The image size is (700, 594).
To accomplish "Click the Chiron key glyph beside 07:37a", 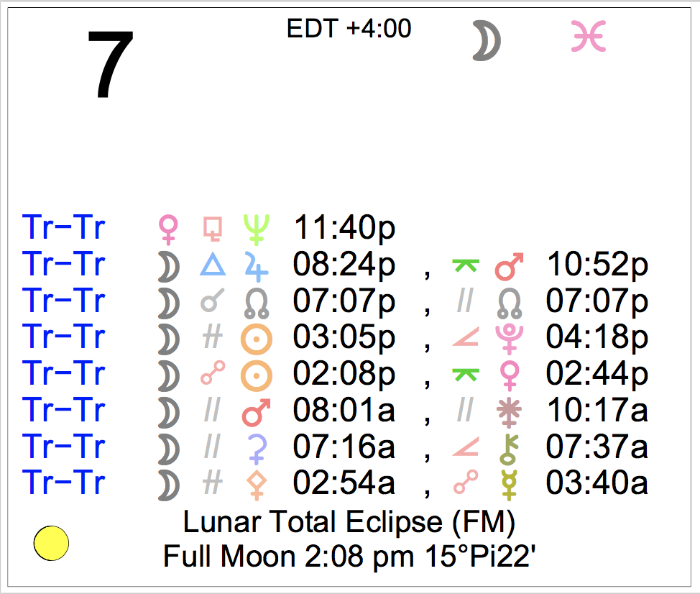I will pos(510,447).
